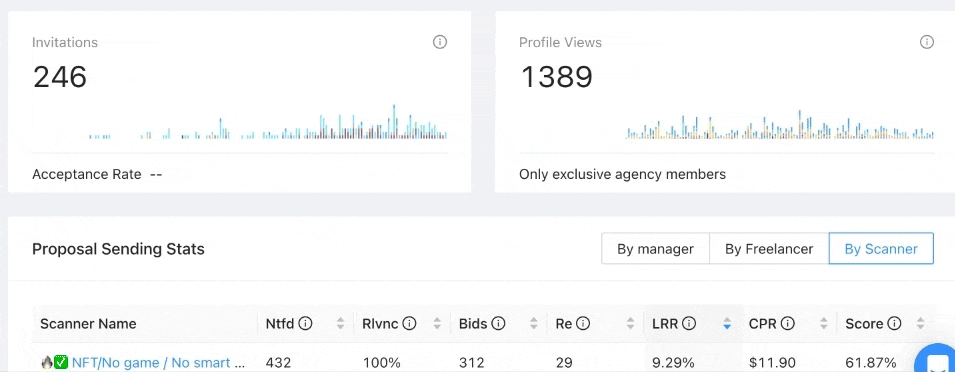This screenshot has height=372, width=955.
Task: Sort table by Rlvnc column arrows
Action: pyautogui.click(x=437, y=324)
